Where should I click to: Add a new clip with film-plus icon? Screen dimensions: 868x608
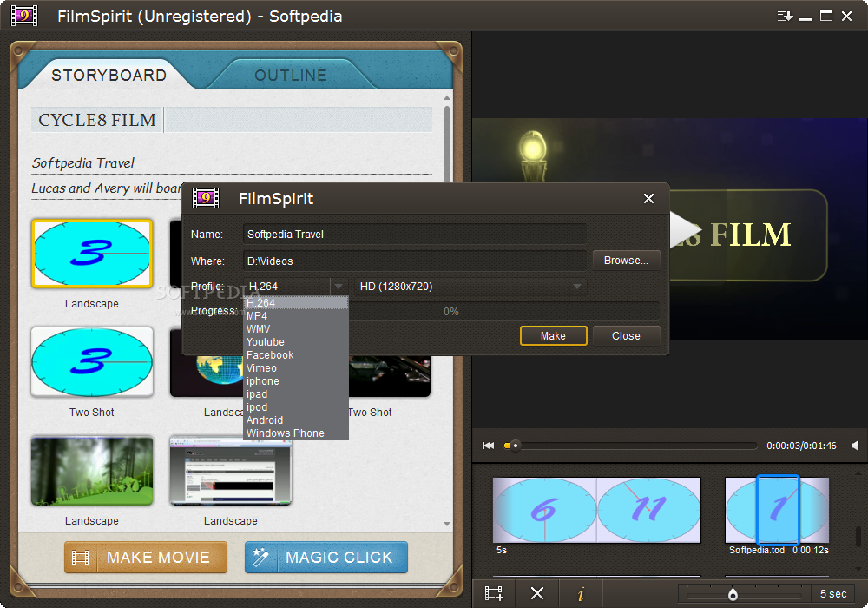click(494, 593)
